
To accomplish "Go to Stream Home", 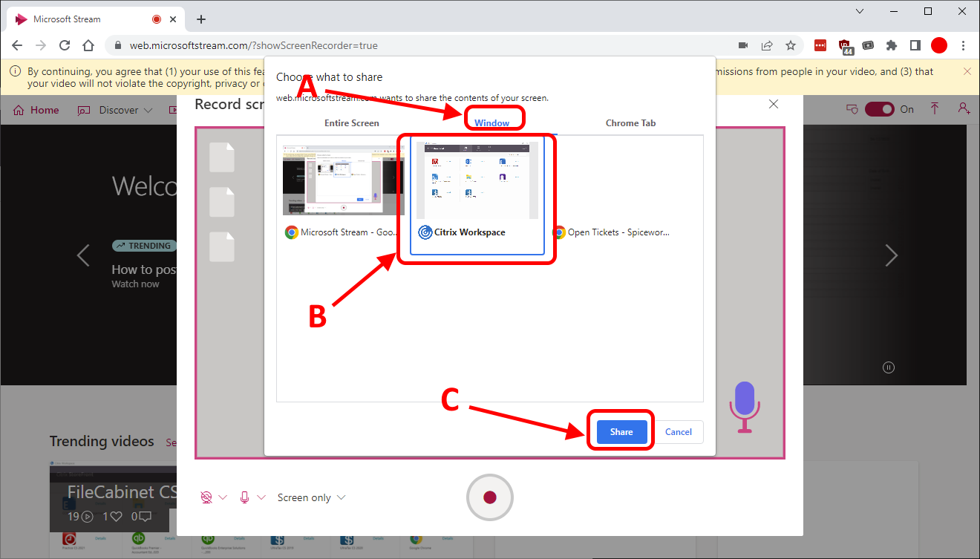I will (x=36, y=110).
